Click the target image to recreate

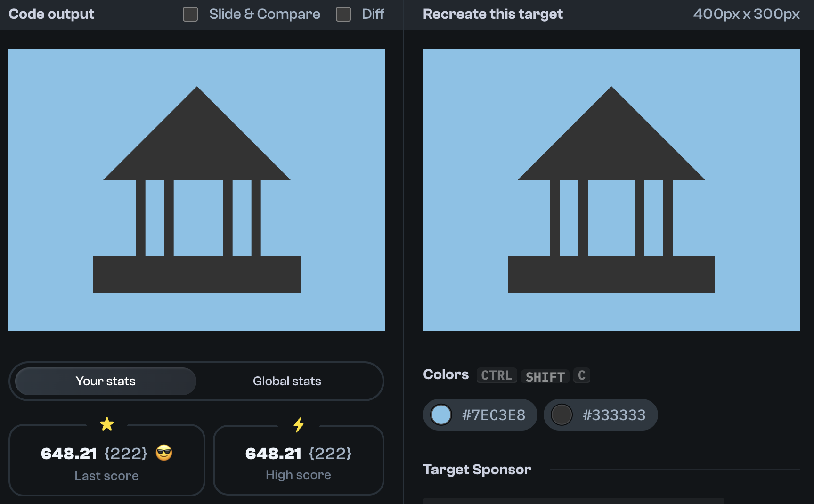click(x=611, y=190)
